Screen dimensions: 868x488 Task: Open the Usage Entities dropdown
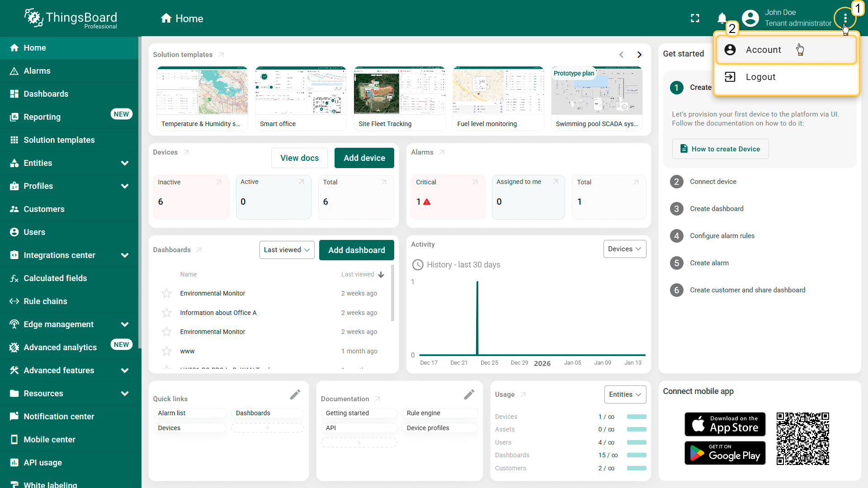(x=625, y=394)
